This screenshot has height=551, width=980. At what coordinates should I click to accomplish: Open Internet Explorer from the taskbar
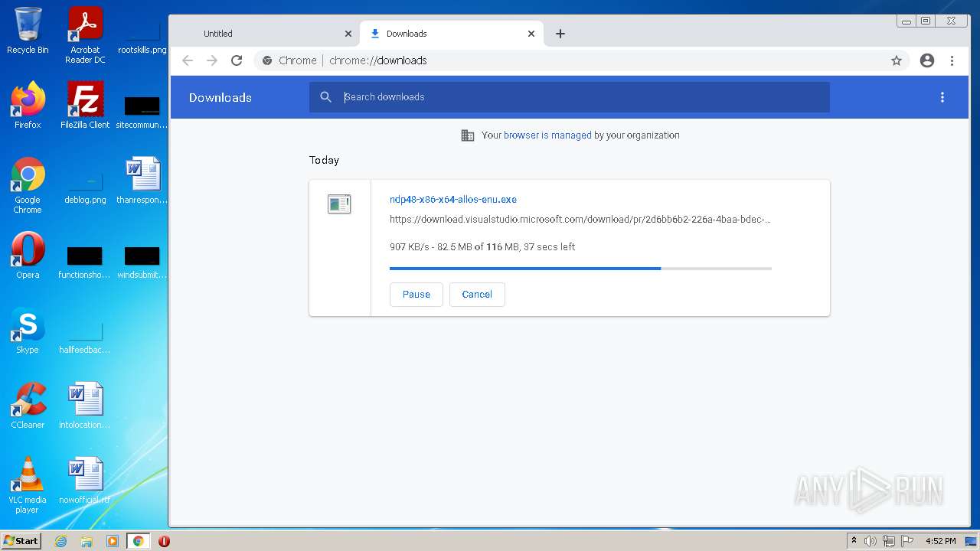click(x=61, y=541)
